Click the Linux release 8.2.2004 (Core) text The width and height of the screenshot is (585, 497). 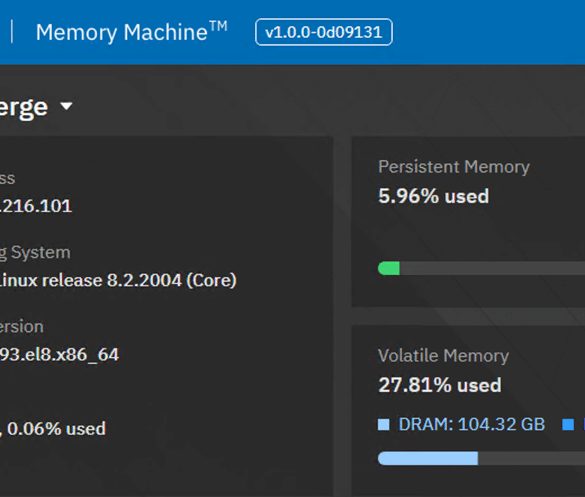point(118,280)
